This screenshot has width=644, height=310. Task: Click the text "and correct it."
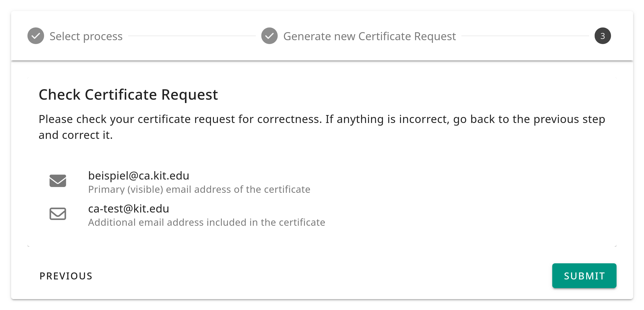pos(75,135)
